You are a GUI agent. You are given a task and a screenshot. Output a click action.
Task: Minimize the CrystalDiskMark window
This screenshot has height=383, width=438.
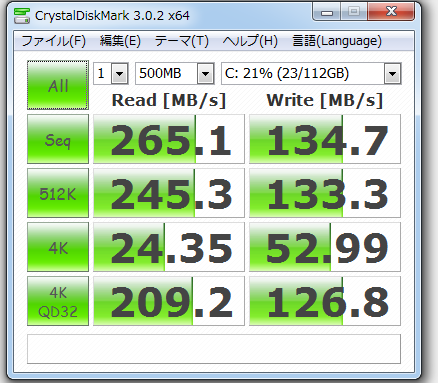pos(327,12)
